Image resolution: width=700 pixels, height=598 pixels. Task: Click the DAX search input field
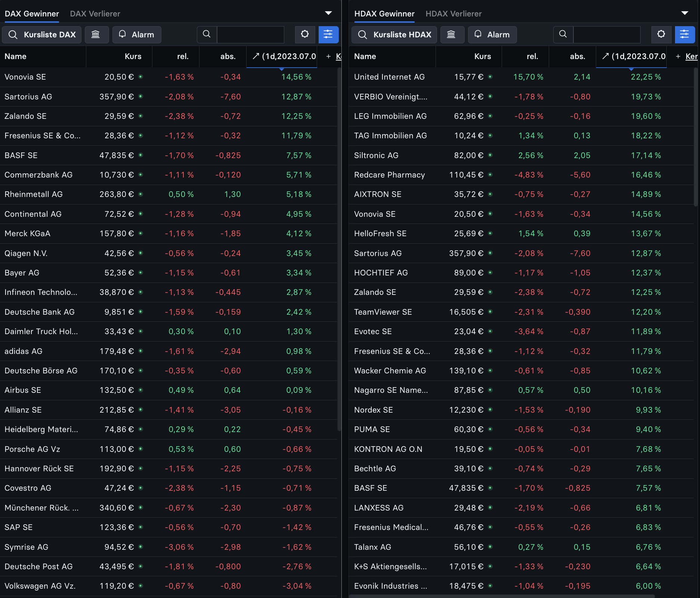tap(250, 34)
